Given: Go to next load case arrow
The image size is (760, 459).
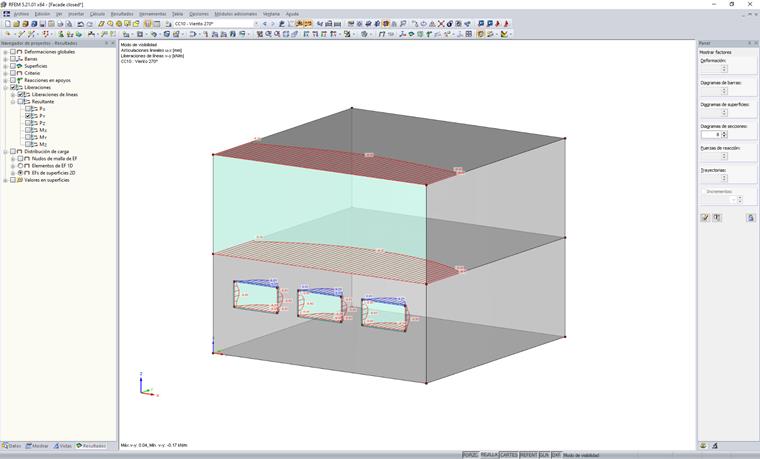Looking at the screenshot, I should [x=272, y=24].
